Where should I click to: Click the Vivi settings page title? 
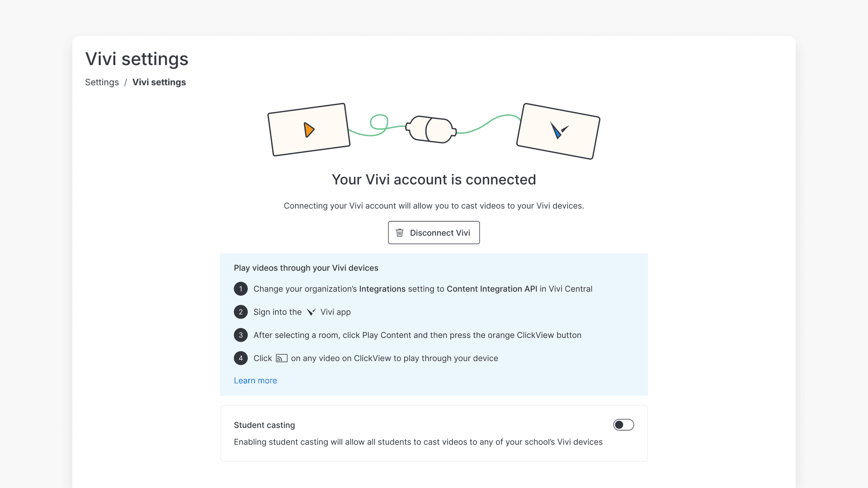coord(137,59)
